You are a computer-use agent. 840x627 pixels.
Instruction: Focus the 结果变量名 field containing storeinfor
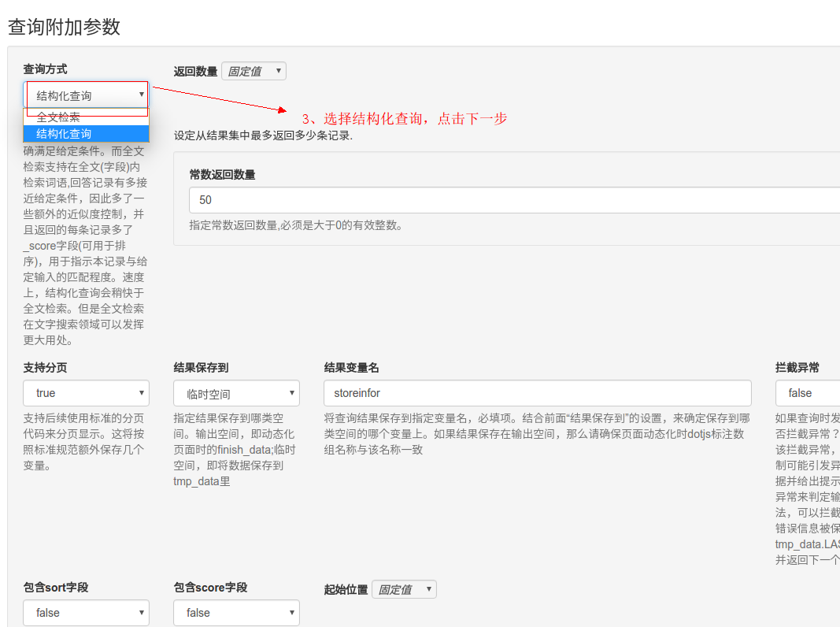538,393
